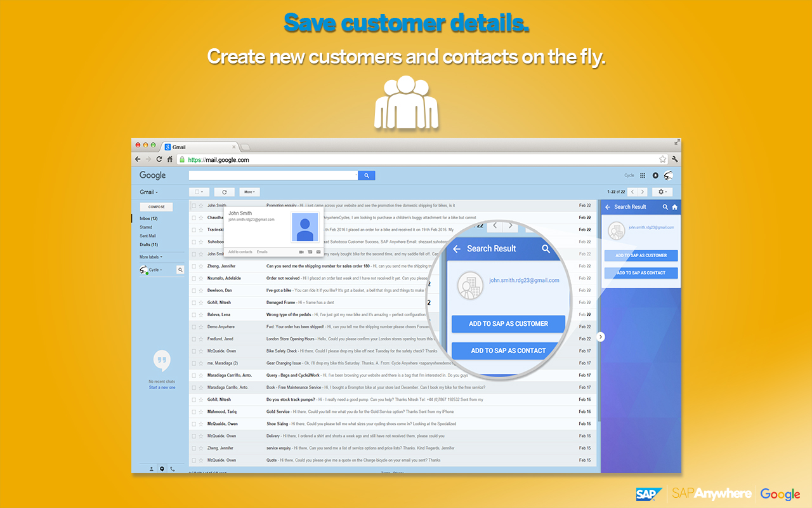Star the Fredlund, Jared email
Screen dimensions: 812x508
pos(201,339)
